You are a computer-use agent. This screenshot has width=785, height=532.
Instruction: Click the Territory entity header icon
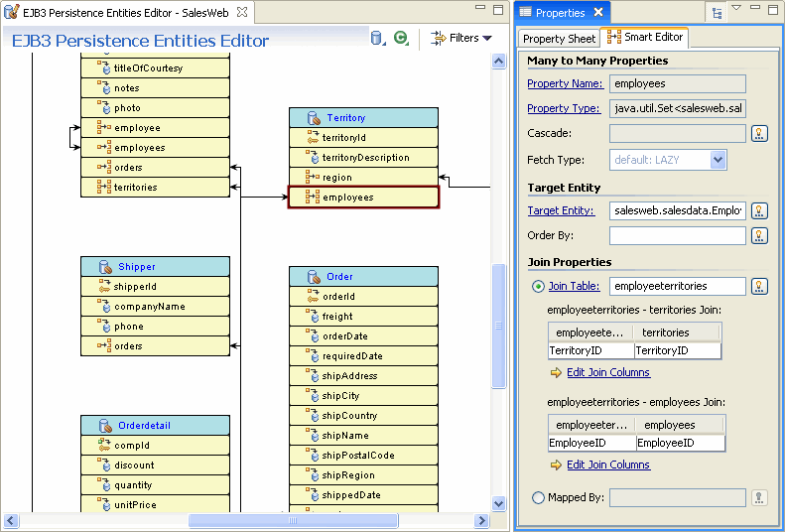coord(314,118)
